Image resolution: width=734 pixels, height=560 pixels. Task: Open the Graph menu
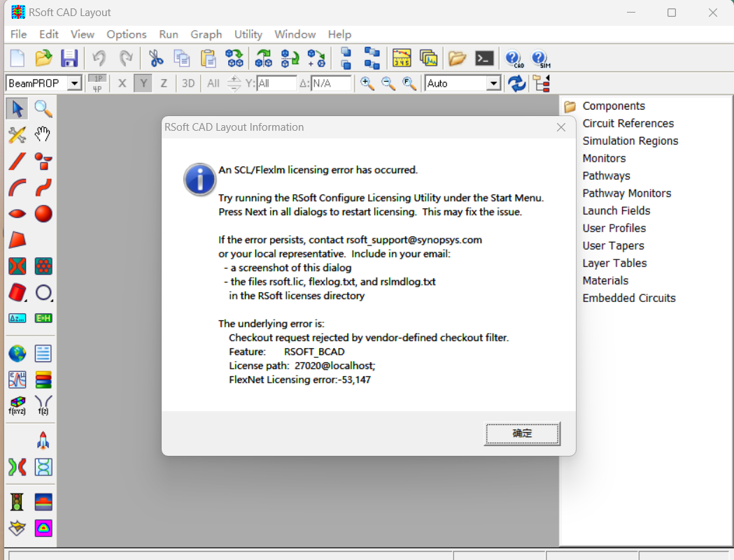tap(206, 34)
